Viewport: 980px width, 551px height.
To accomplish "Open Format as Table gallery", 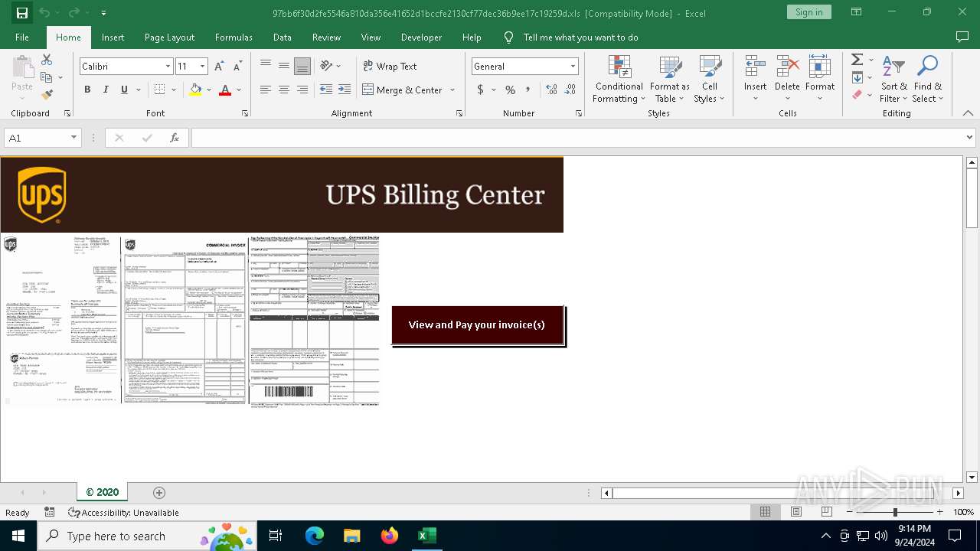I will pyautogui.click(x=670, y=79).
